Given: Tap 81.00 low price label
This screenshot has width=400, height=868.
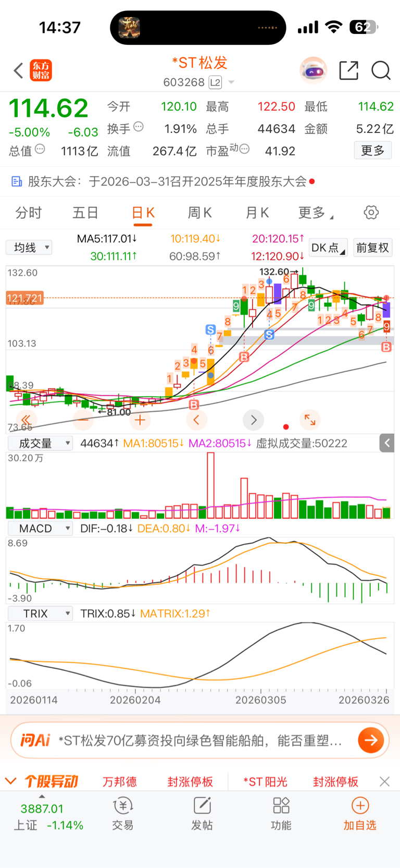Looking at the screenshot, I should 119,412.
